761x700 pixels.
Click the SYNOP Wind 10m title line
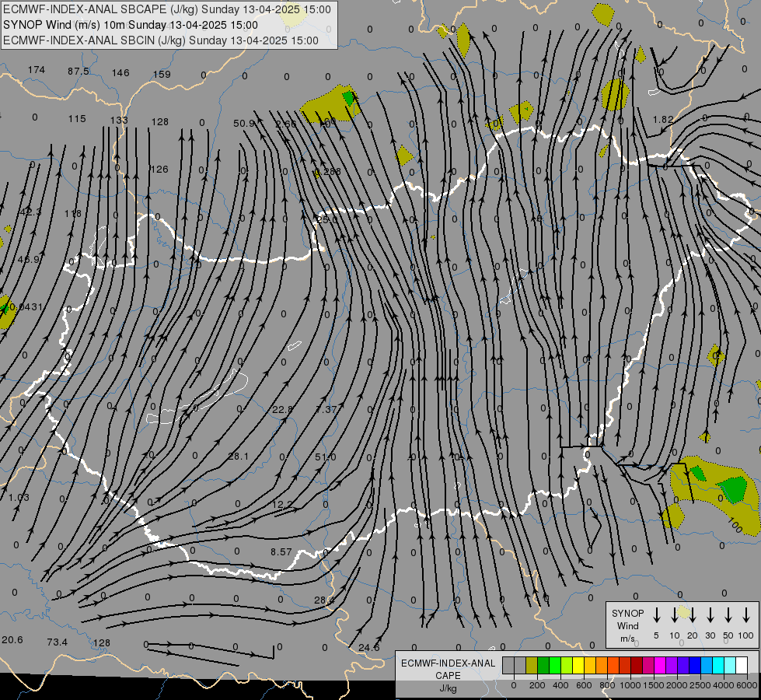coord(131,25)
